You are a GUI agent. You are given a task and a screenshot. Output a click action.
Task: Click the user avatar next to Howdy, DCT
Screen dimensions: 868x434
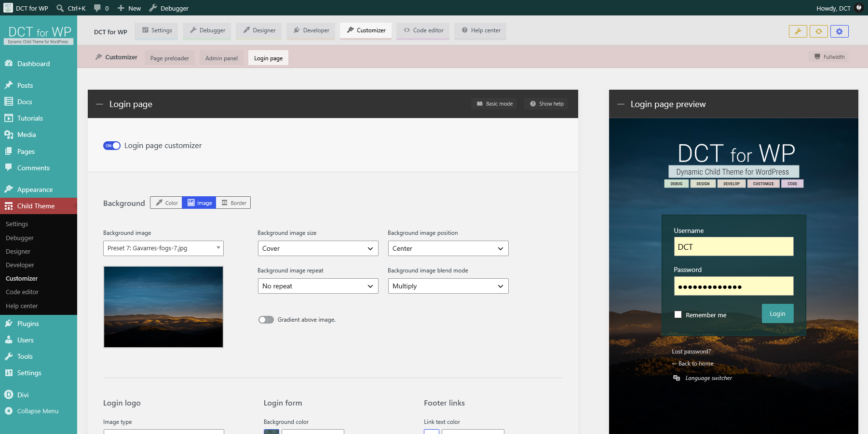[859, 8]
